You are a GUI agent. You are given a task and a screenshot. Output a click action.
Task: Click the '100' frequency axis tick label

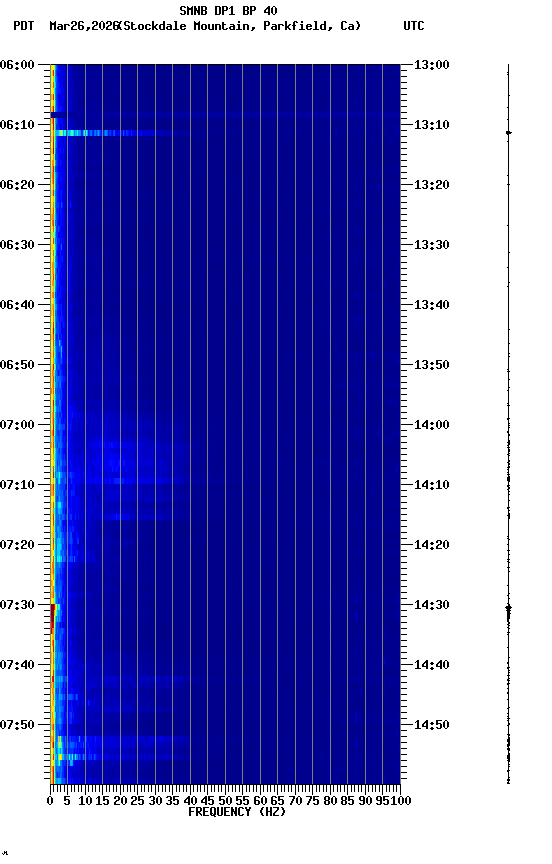401,801
